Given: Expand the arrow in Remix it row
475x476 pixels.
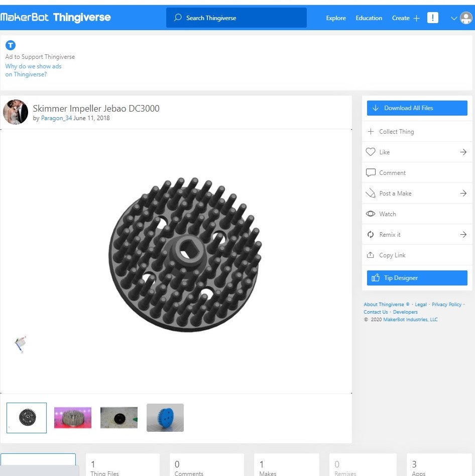Looking at the screenshot, I should [463, 234].
